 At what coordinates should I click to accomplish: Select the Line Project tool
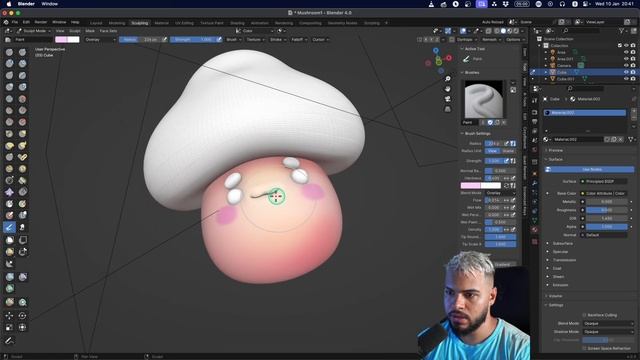(x=9, y=264)
